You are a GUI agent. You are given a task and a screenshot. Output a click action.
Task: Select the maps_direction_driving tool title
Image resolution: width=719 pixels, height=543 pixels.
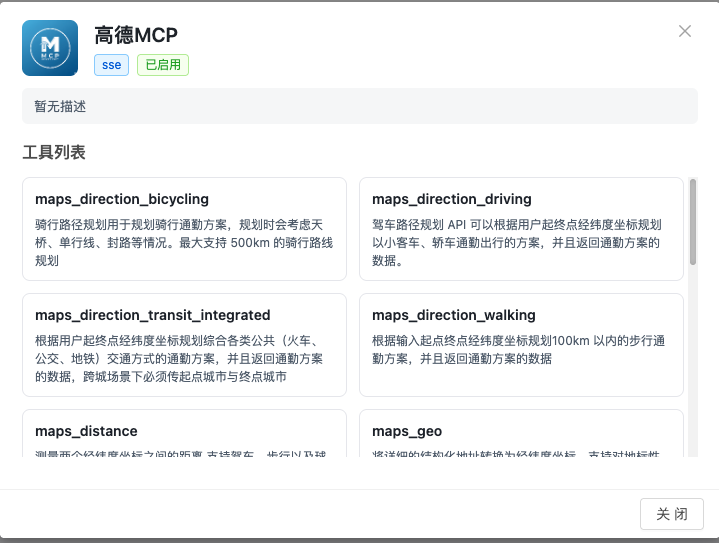pos(452,199)
